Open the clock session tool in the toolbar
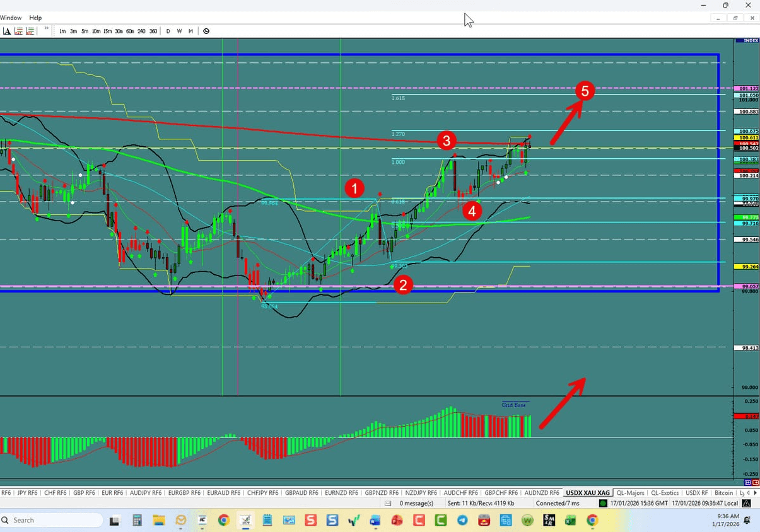The height and width of the screenshot is (532, 760). (206, 30)
